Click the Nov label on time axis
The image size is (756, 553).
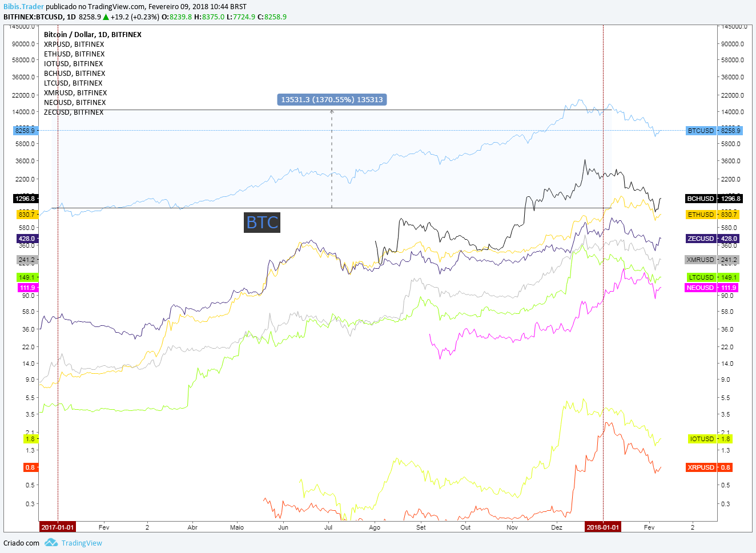(512, 527)
